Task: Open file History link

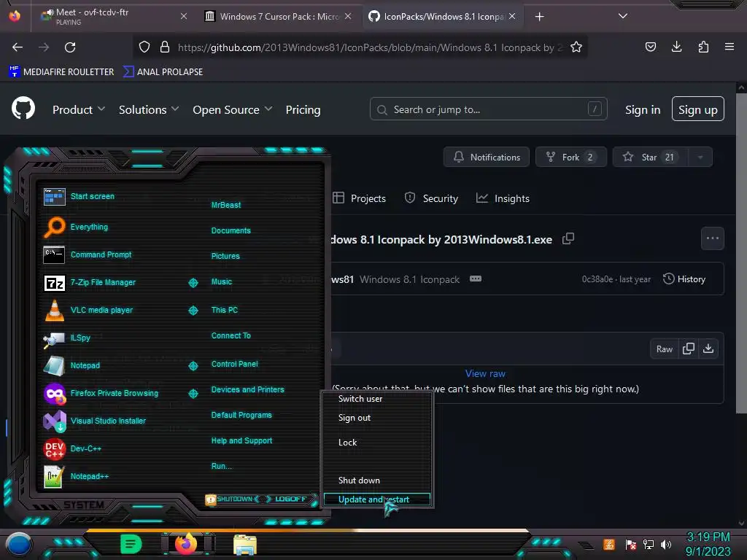Action: [684, 279]
